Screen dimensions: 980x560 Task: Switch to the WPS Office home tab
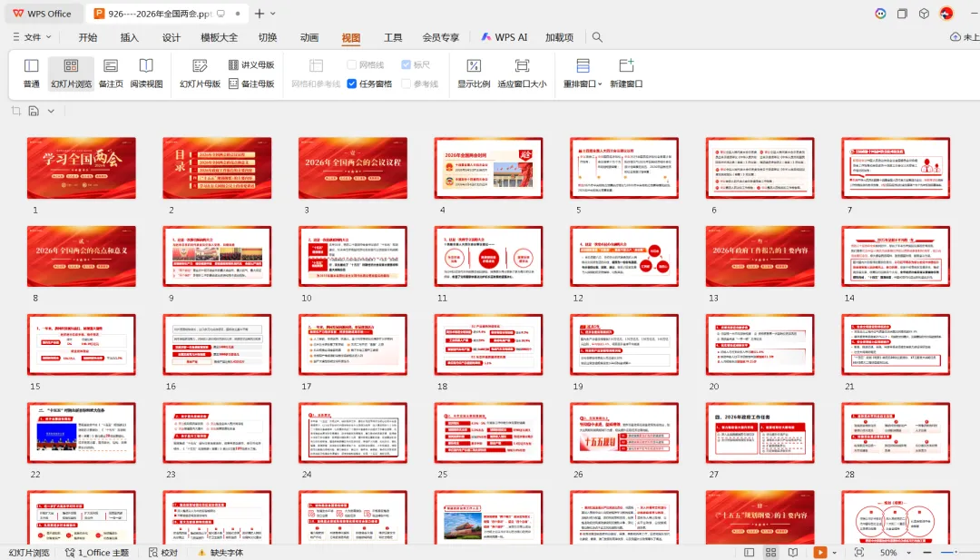coord(43,13)
